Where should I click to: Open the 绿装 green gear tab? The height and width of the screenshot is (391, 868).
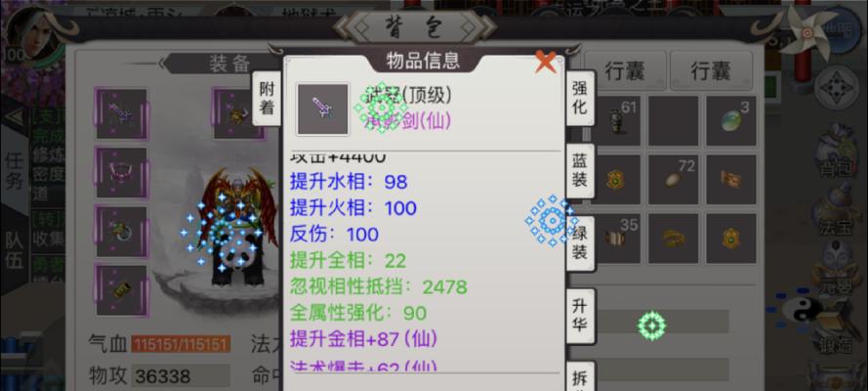click(x=580, y=243)
